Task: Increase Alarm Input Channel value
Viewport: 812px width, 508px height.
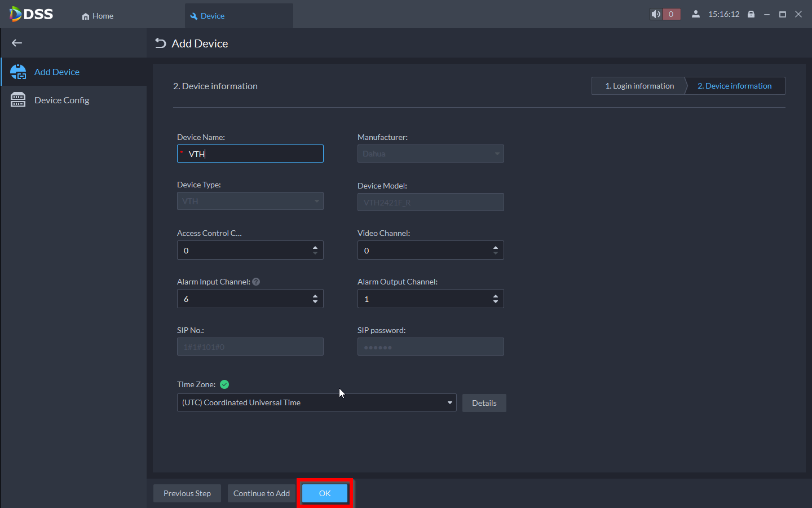Action: [x=315, y=295]
